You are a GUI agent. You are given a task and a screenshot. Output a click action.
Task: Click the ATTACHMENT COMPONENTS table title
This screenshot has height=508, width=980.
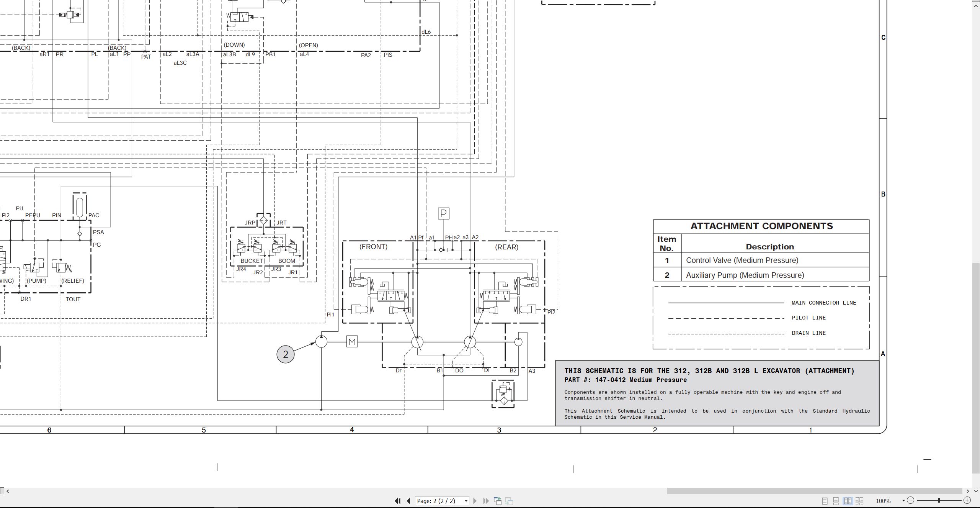click(762, 226)
